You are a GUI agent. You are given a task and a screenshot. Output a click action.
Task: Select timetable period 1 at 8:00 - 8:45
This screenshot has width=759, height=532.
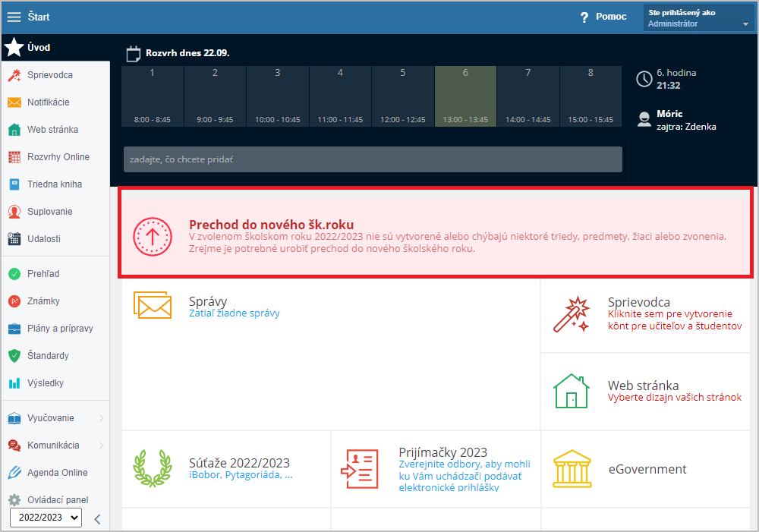[x=153, y=96]
